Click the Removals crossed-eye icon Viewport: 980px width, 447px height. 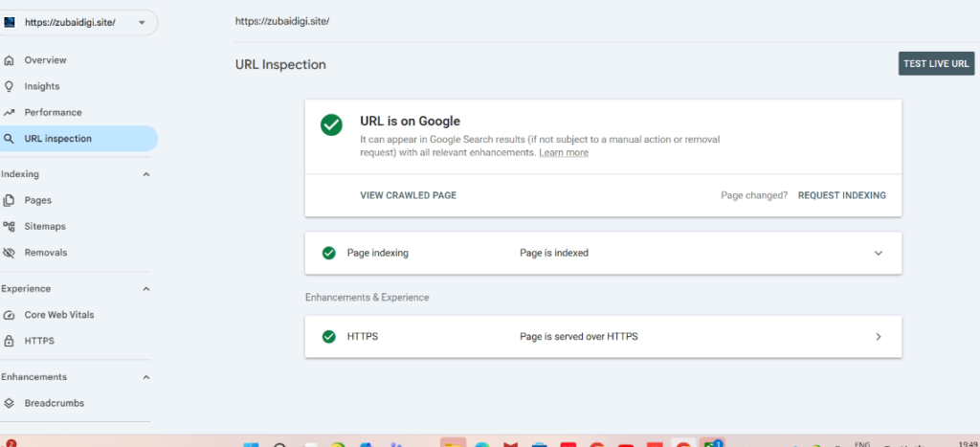(9, 253)
